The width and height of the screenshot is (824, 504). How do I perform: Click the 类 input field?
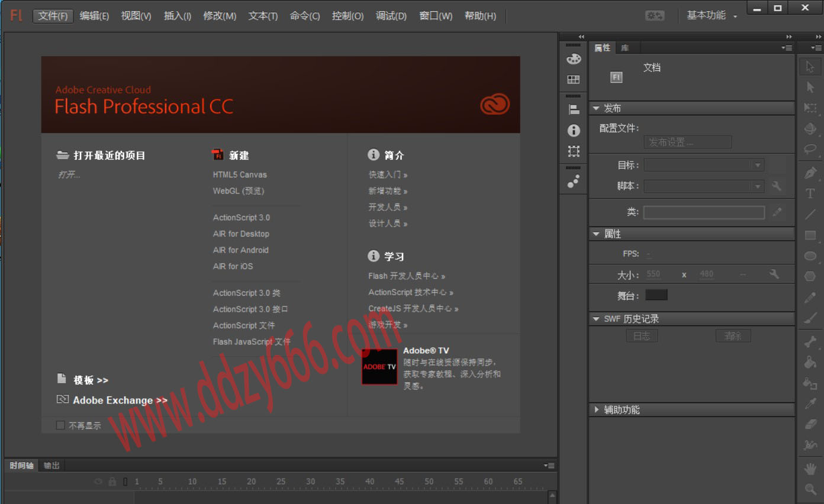tap(704, 212)
